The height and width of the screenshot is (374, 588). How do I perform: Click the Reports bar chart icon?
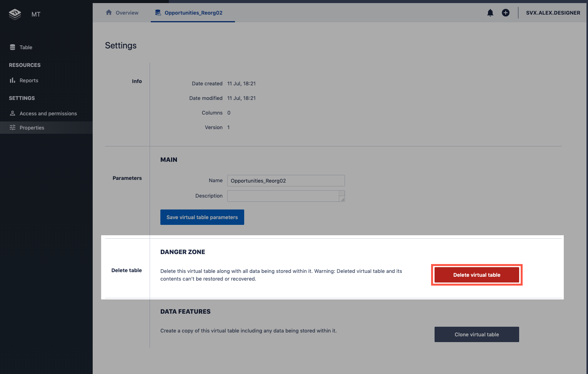tap(13, 80)
